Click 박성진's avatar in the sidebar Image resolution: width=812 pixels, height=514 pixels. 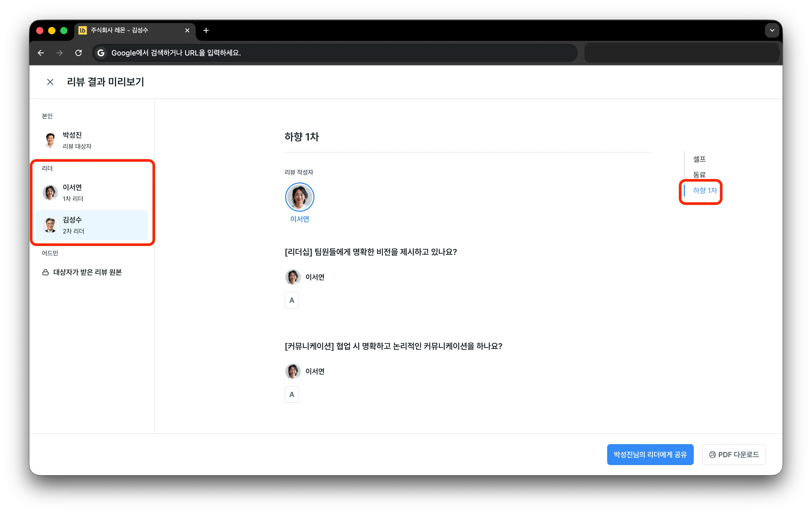point(50,140)
